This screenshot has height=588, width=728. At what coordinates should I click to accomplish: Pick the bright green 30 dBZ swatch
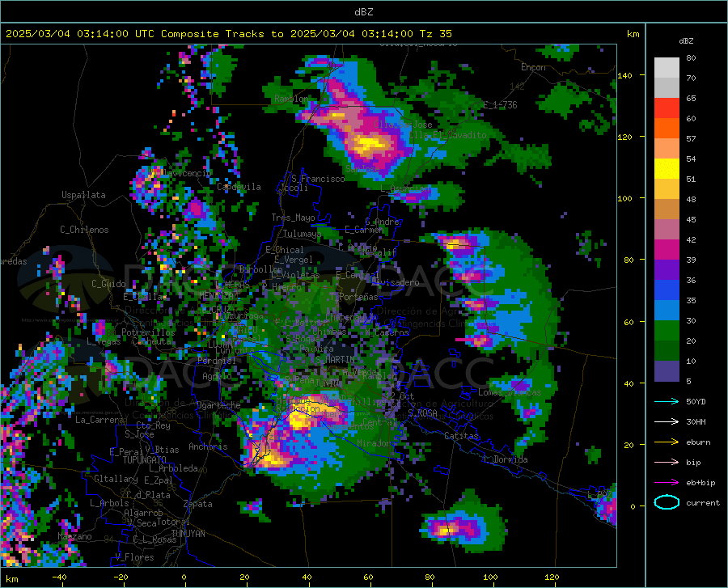[x=667, y=331]
